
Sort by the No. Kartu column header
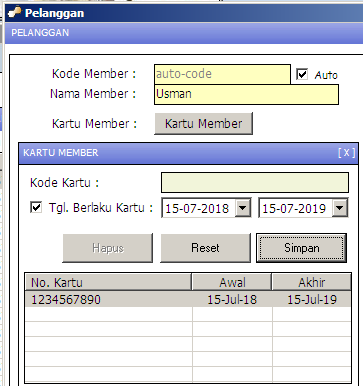(108, 282)
